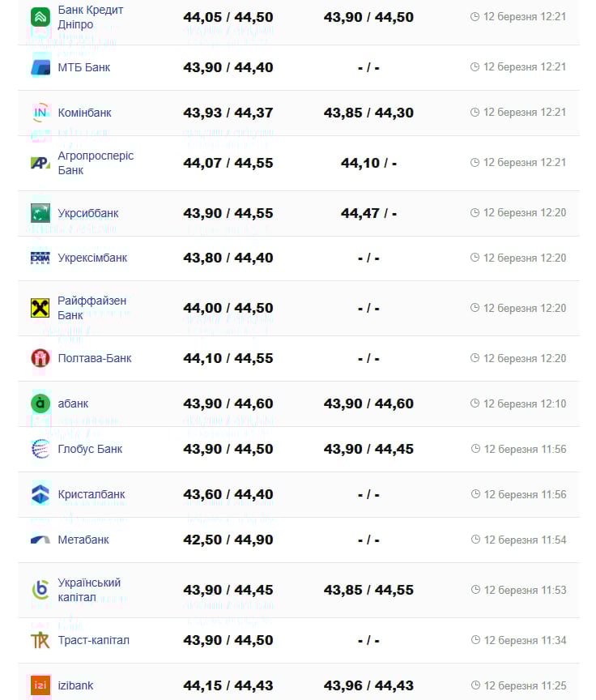The height and width of the screenshot is (700, 596).
Task: Open the Кристалбанк bank link
Action: [92, 494]
